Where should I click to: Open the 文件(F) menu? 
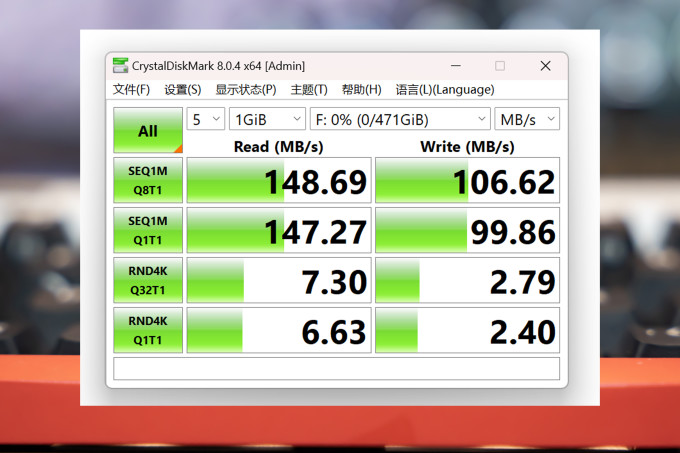pyautogui.click(x=131, y=90)
